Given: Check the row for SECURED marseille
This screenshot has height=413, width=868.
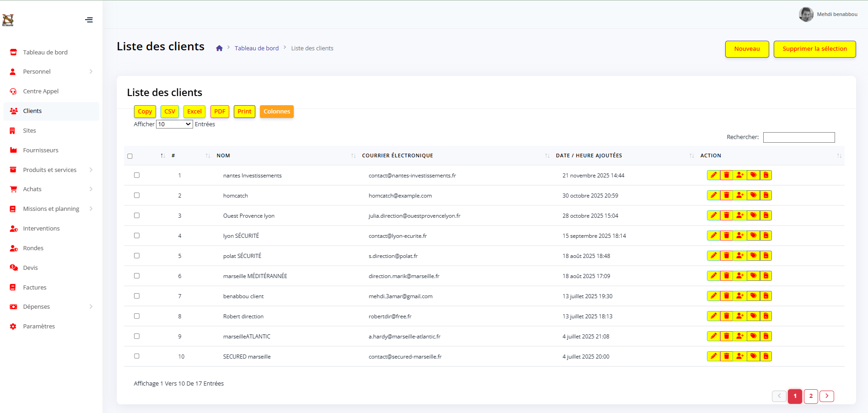Looking at the screenshot, I should coord(136,356).
